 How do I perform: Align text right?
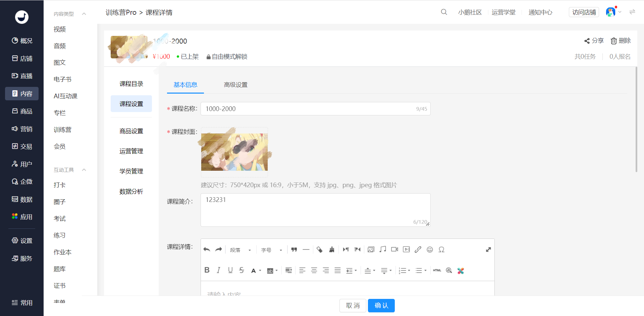pyautogui.click(x=326, y=270)
